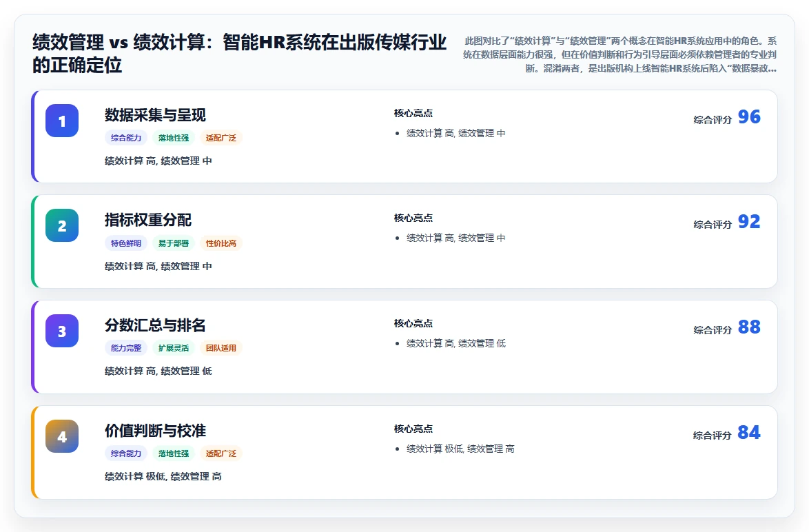This screenshot has width=809, height=532.
Task: Select the 能力完整 tag
Action: coord(126,348)
